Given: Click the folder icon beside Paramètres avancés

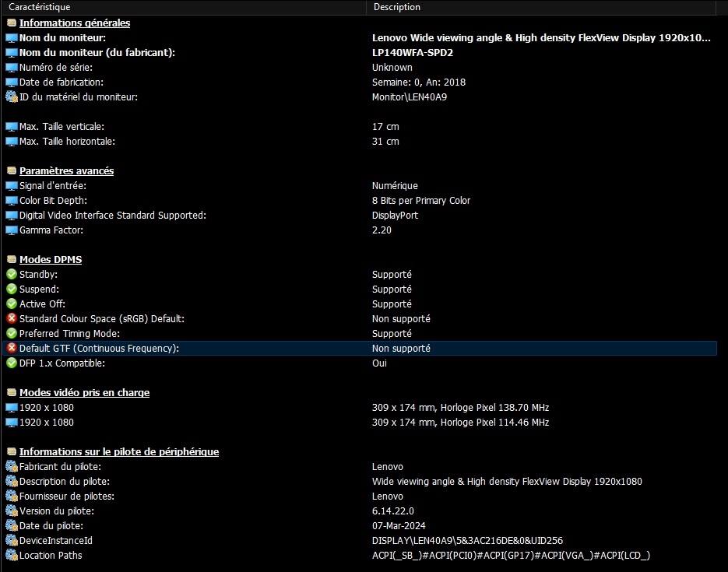Looking at the screenshot, I should pos(12,170).
